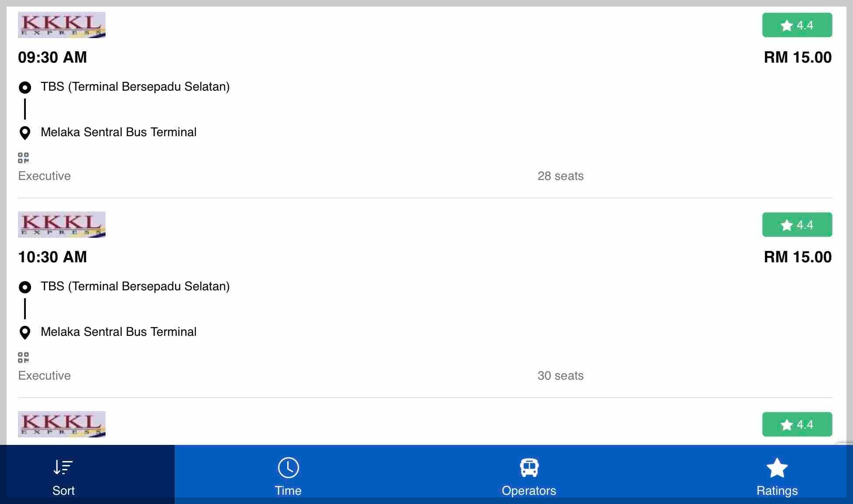The image size is (853, 504).
Task: Click KKKL Express logo on 09:30 AM trip
Action: pos(62,25)
